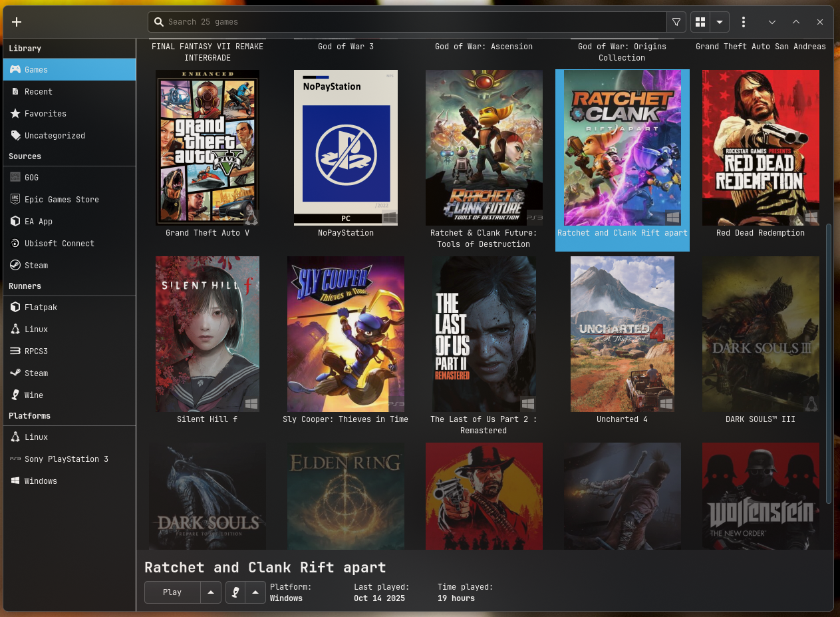
Task: Click the add game plus icon
Action: pyautogui.click(x=17, y=22)
